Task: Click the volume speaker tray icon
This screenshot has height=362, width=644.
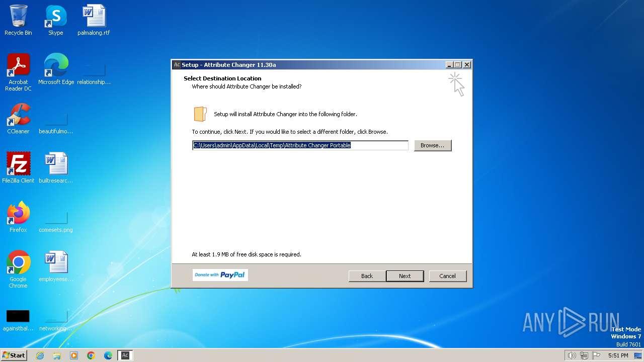Action: [x=572, y=355]
